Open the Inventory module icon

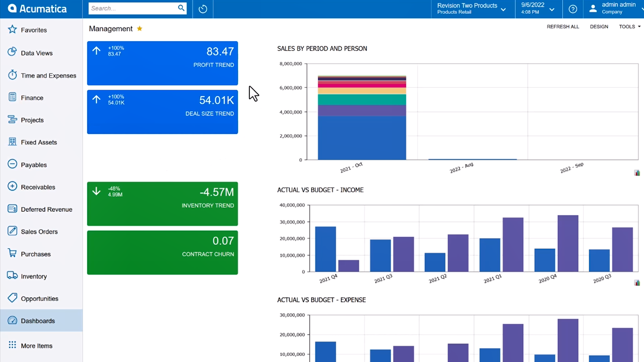(x=12, y=276)
